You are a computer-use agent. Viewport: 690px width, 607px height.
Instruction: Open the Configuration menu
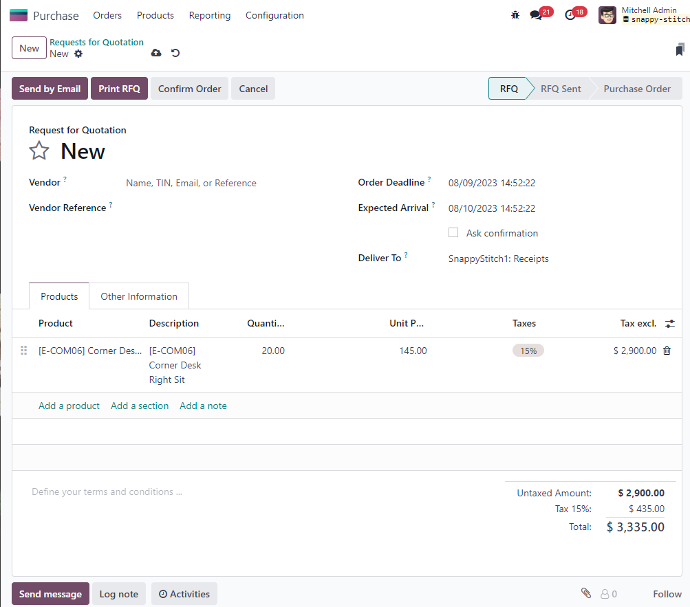(275, 15)
